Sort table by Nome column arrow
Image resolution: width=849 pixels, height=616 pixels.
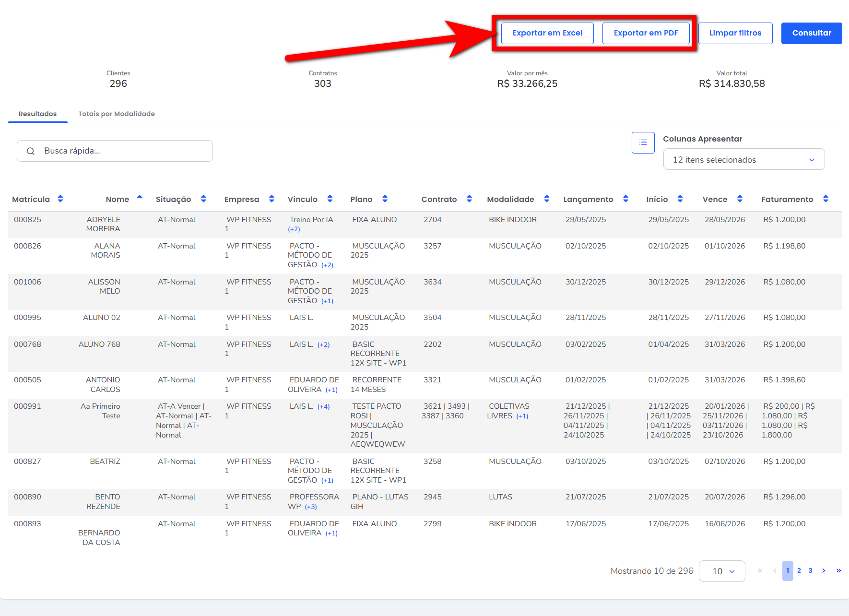pos(140,198)
